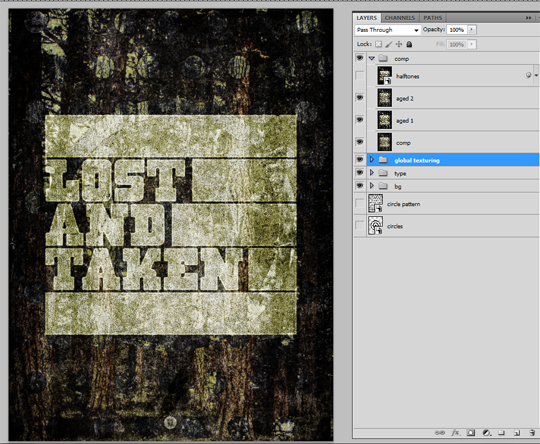Viewport: 540px width, 444px height.
Task: Click the Lock all padlock icon
Action: [409, 44]
